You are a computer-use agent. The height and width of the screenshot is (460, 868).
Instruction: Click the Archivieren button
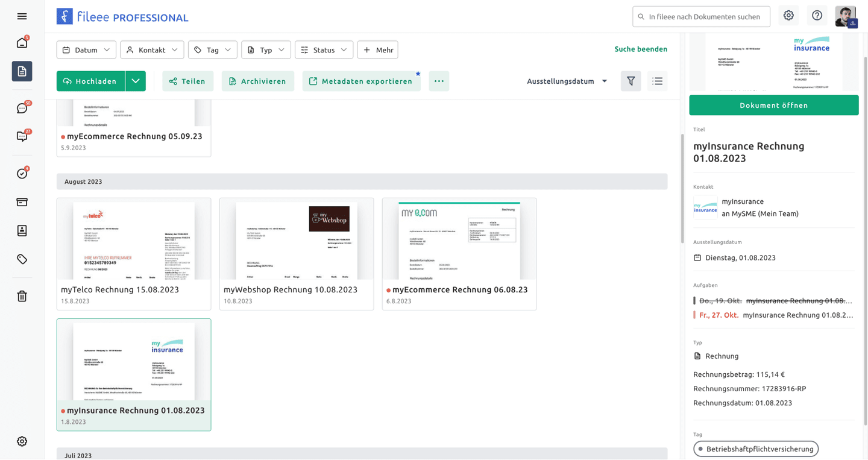click(x=258, y=81)
